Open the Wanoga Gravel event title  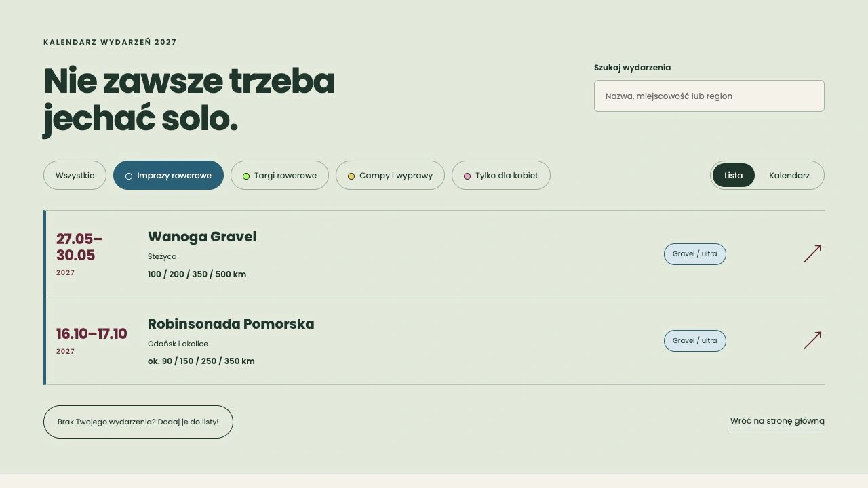(202, 237)
